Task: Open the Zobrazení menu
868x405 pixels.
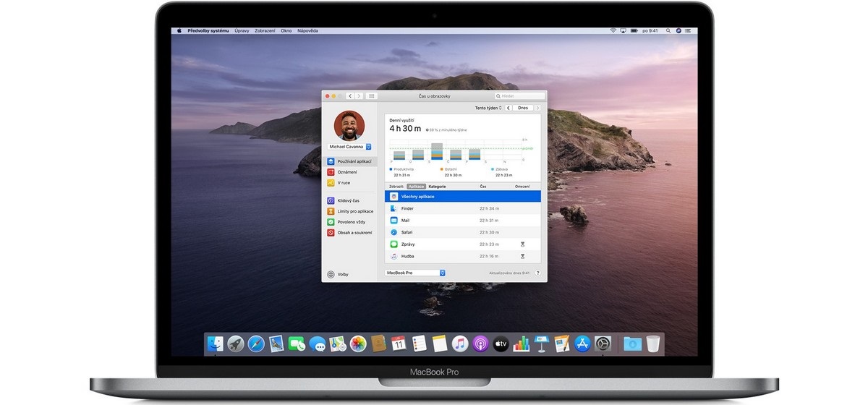Action: (265, 30)
